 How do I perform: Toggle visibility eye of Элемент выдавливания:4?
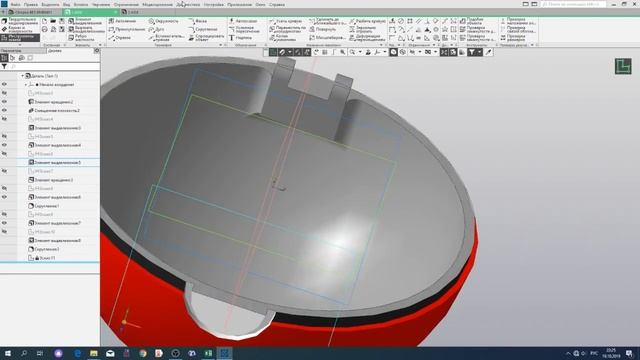point(4,145)
